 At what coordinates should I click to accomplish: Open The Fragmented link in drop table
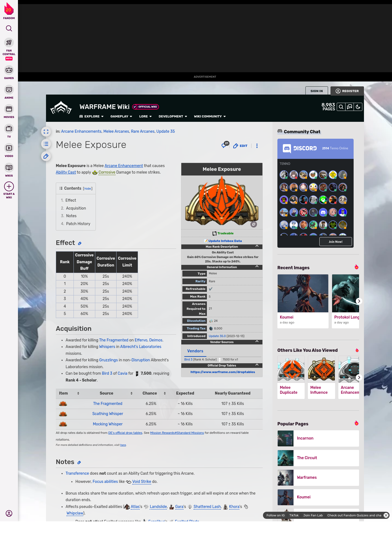point(108,404)
